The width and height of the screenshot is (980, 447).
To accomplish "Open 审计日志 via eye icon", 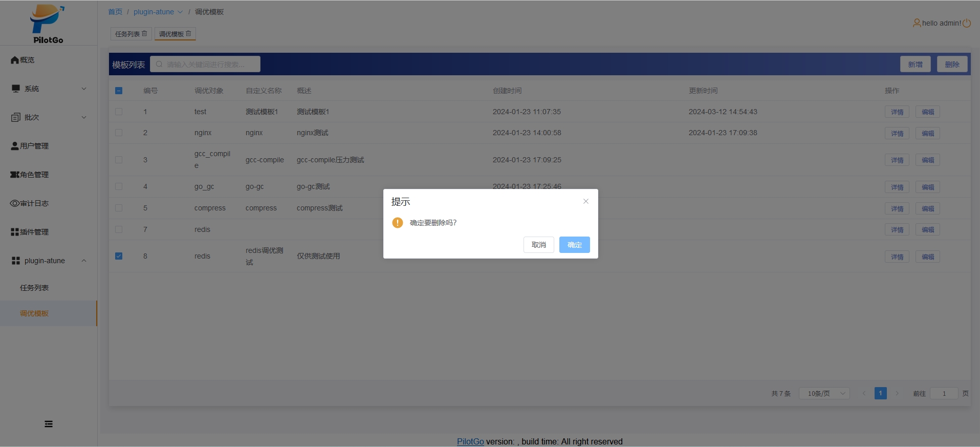I will point(15,203).
